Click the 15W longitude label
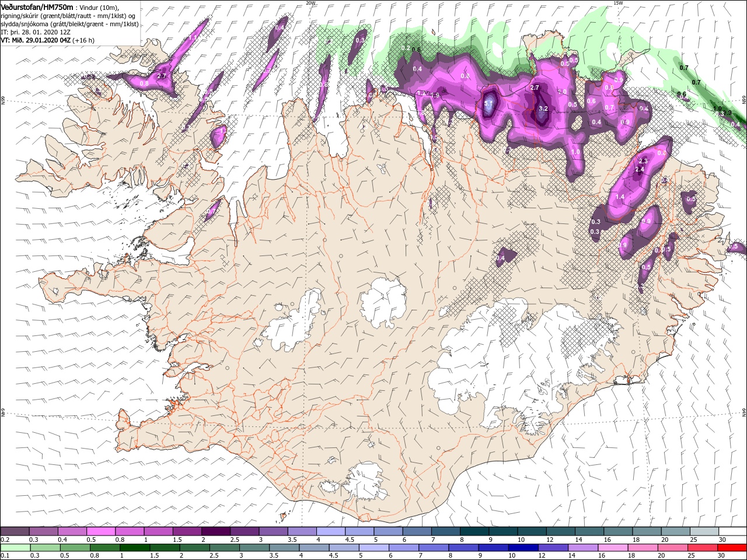 [x=618, y=3]
